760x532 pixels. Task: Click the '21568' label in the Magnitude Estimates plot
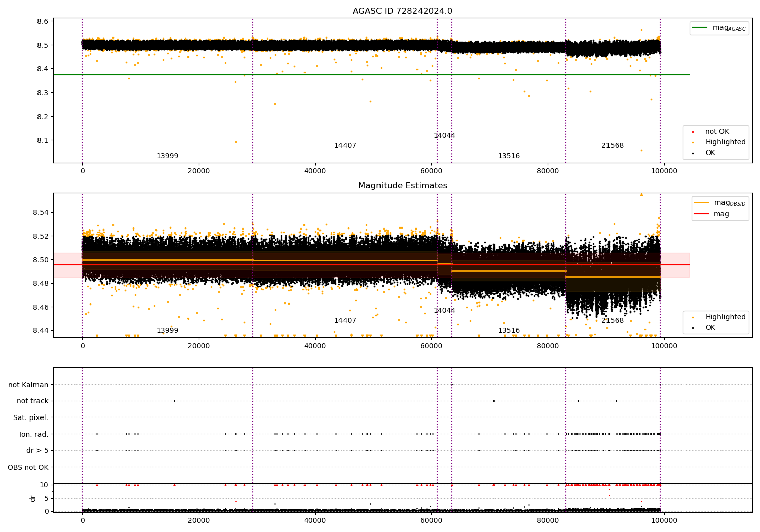pos(613,321)
